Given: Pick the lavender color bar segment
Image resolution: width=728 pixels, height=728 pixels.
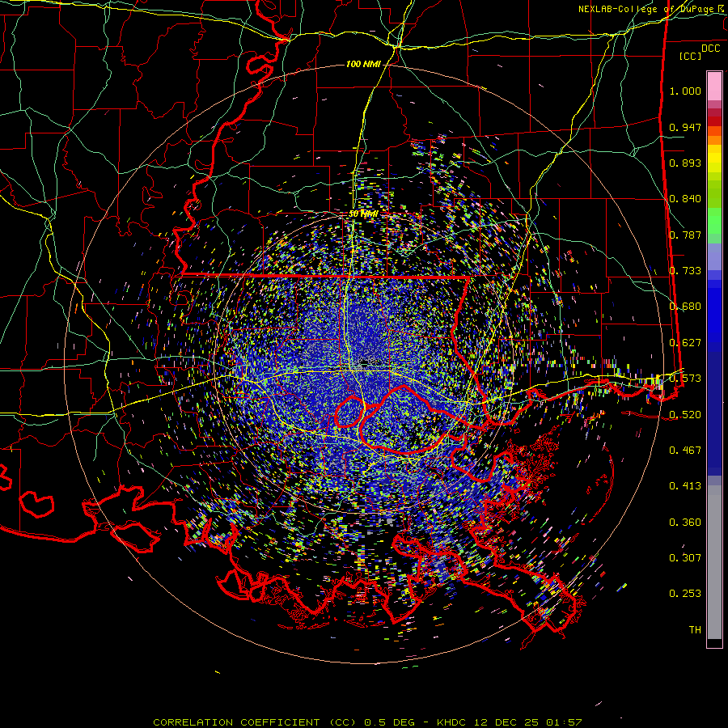Looking at the screenshot, I should click(714, 256).
